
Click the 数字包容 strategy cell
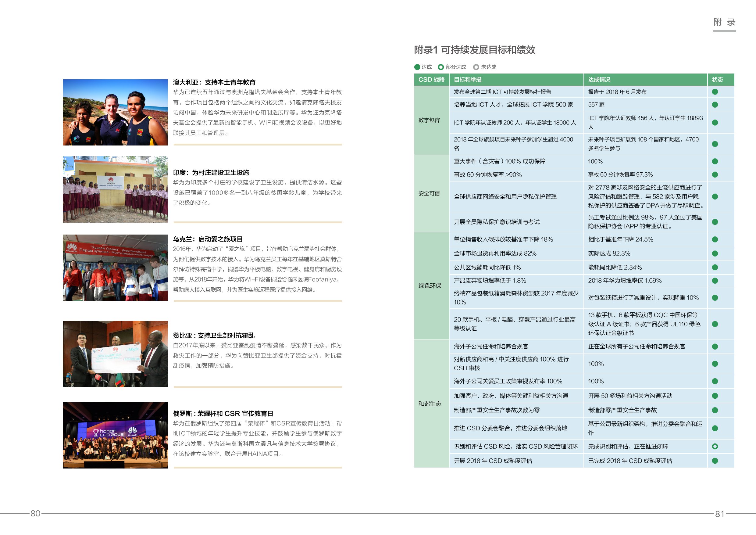click(x=430, y=120)
